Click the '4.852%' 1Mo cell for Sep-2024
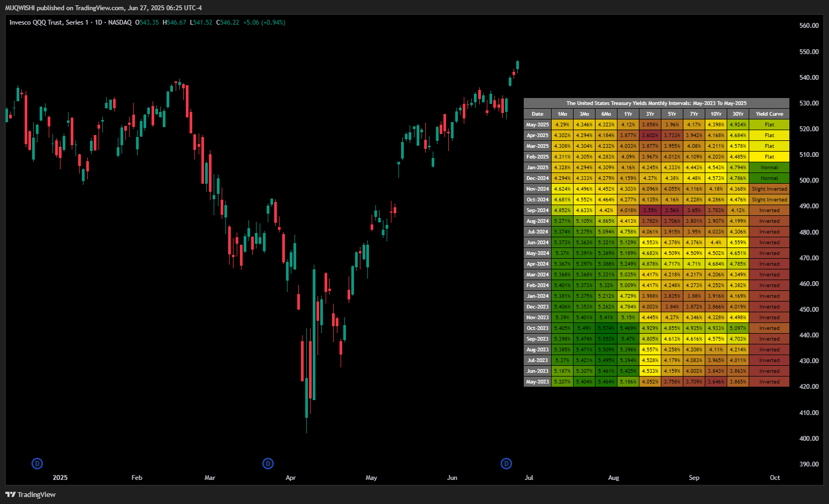Viewport: 829px width, 504px height. click(562, 210)
